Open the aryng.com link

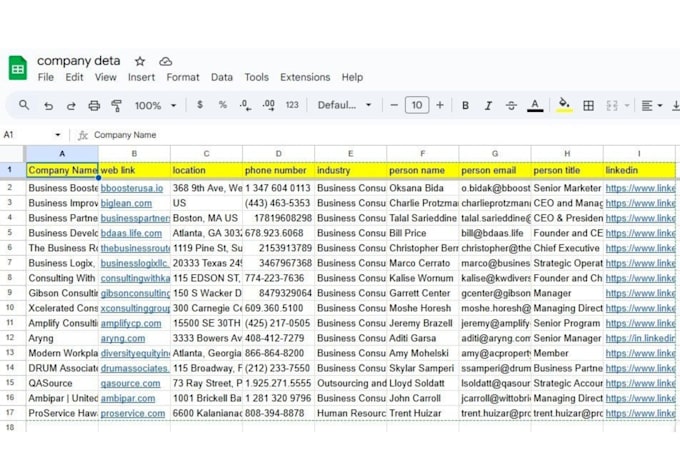(123, 338)
